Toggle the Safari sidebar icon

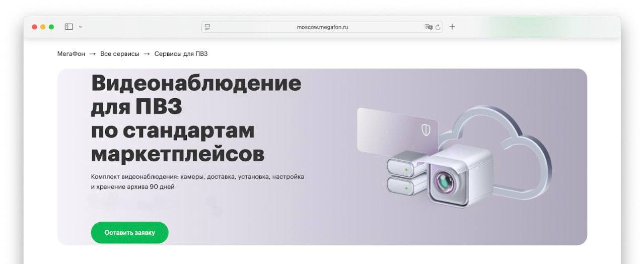[69, 27]
